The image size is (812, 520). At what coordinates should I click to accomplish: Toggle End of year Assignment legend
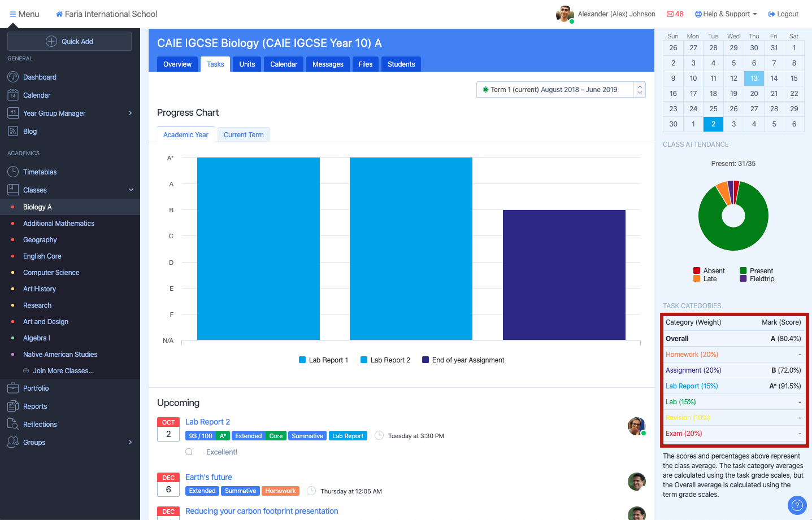[x=463, y=360]
